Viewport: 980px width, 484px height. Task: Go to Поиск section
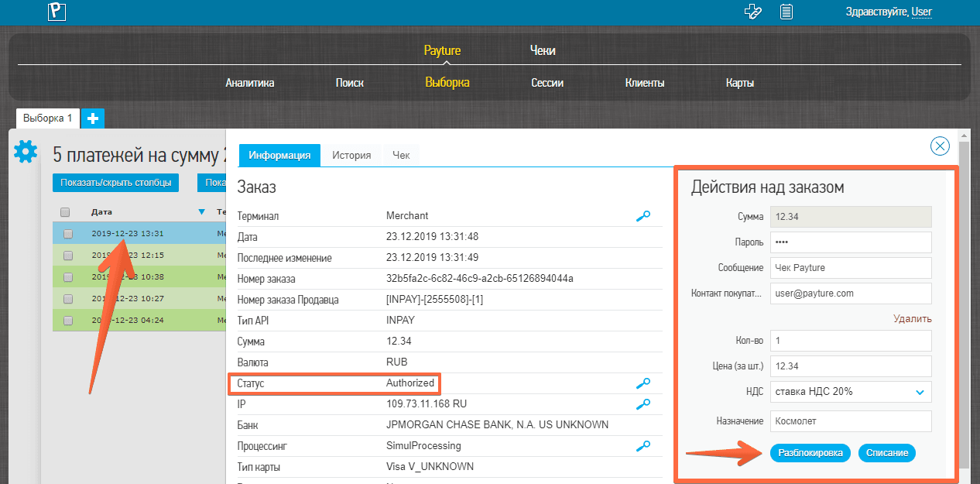[x=350, y=83]
